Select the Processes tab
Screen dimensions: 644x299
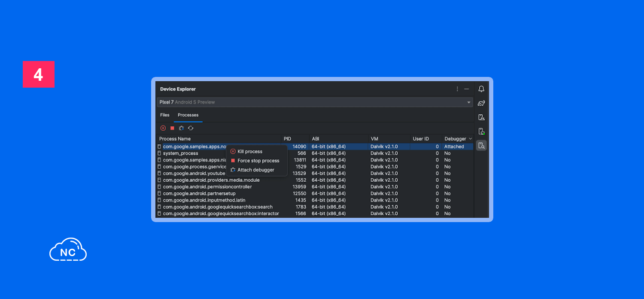188,115
